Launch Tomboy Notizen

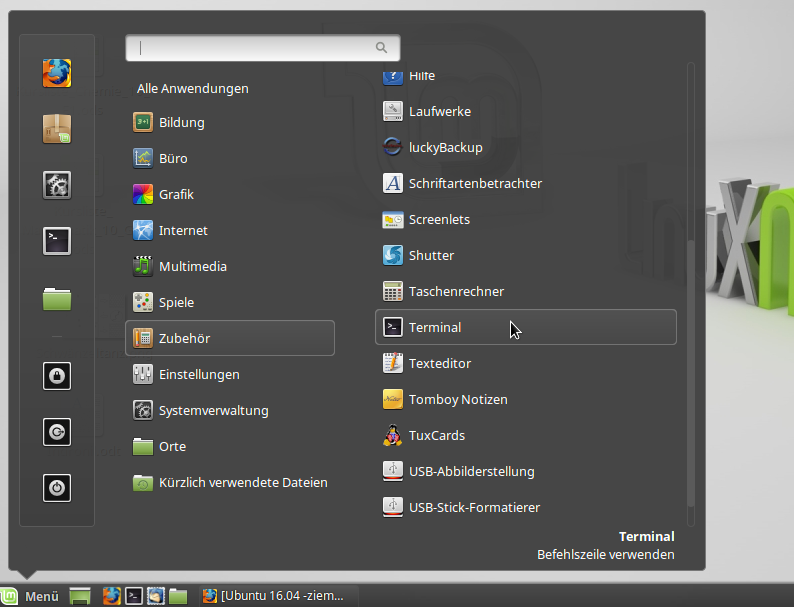coord(526,399)
